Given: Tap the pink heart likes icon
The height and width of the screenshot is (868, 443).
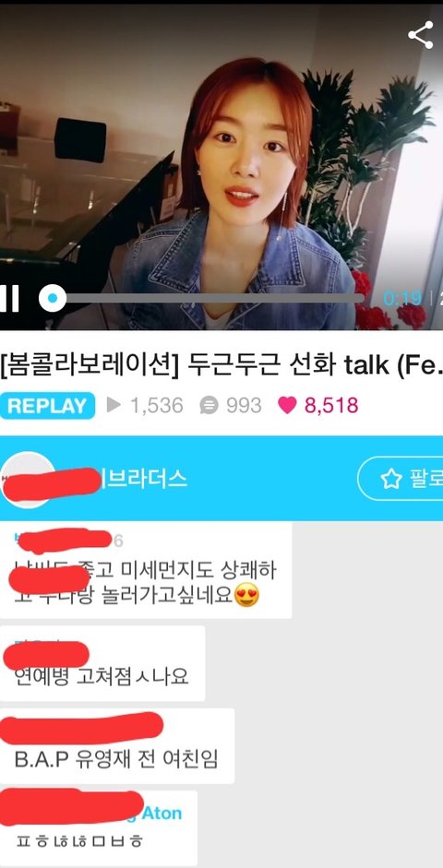Looking at the screenshot, I should 287,406.
